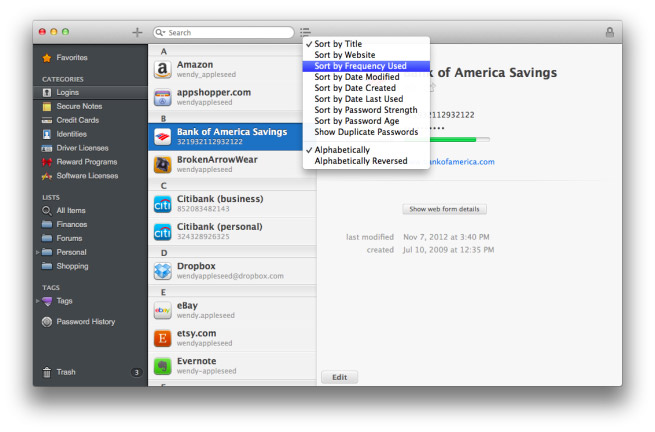The height and width of the screenshot is (432, 655).
Task: Click the 'Nov 7, 2012 at 3:40 PM' value
Action: point(446,237)
